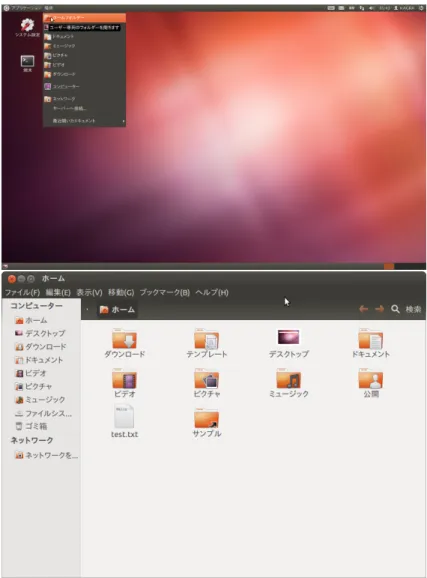The width and height of the screenshot is (427, 578).
Task: Select ビデオ in the places menu
Action: coord(84,65)
